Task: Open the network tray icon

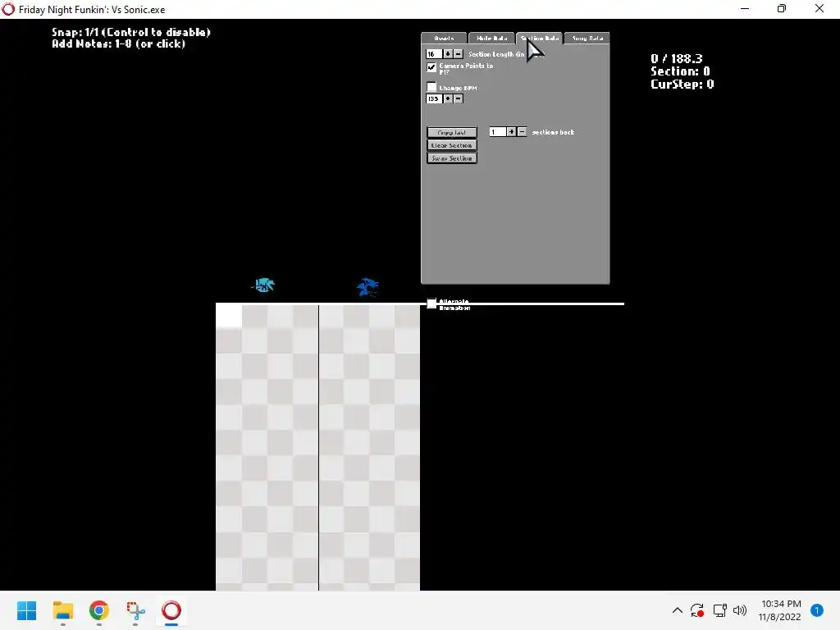Action: click(719, 610)
